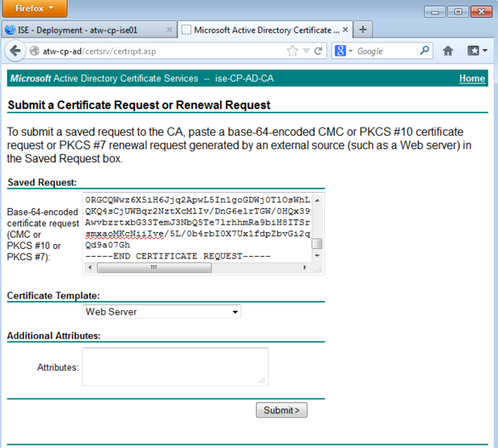Screen dimensions: 498x448
Task: Open a new browser tab
Action: [x=363, y=30]
